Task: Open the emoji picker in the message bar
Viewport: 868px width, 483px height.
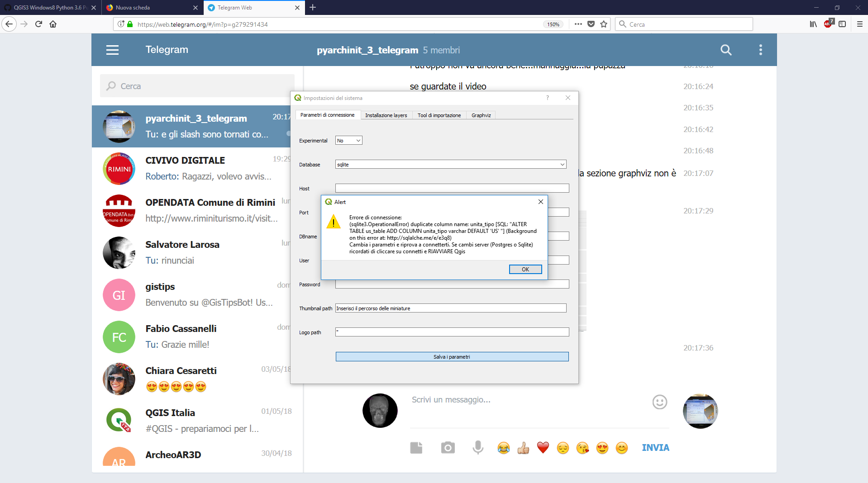Action: pyautogui.click(x=659, y=402)
